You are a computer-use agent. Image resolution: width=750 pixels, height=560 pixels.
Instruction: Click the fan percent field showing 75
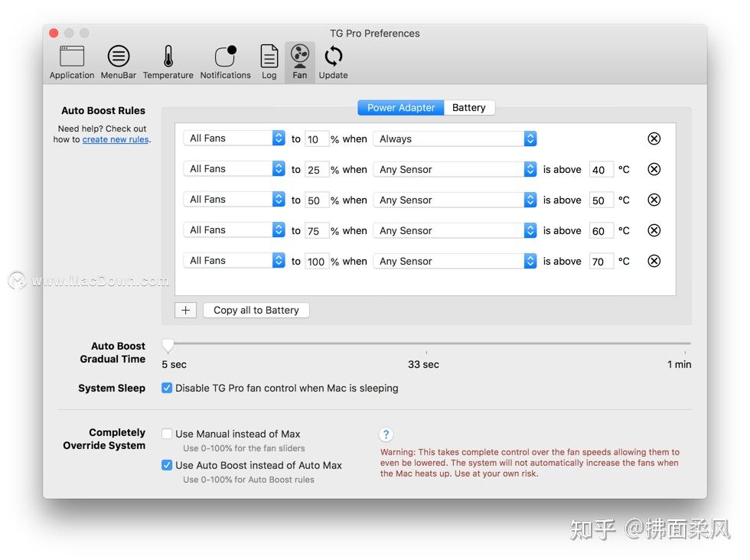click(317, 231)
